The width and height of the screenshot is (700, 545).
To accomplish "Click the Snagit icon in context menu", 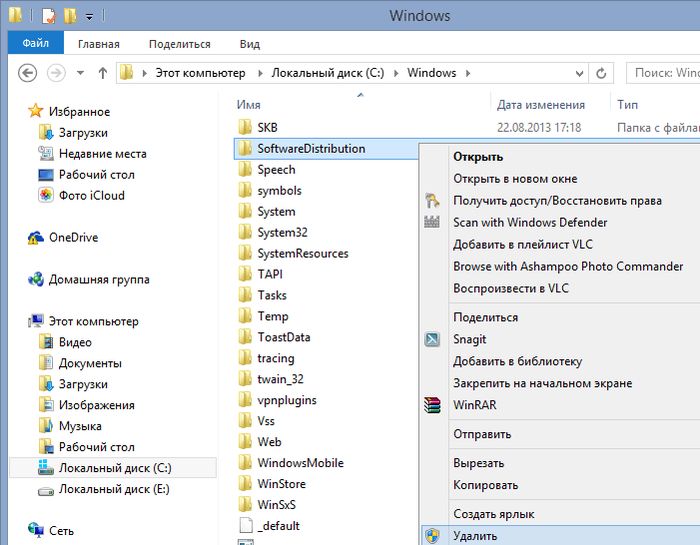I will tap(432, 339).
